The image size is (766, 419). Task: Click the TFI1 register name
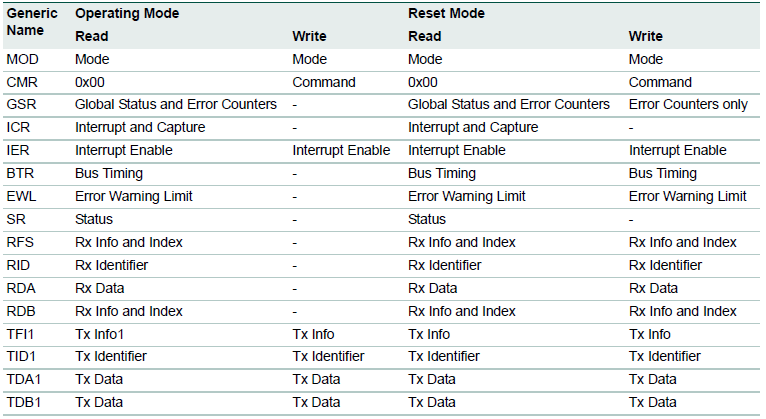pyautogui.click(x=22, y=334)
